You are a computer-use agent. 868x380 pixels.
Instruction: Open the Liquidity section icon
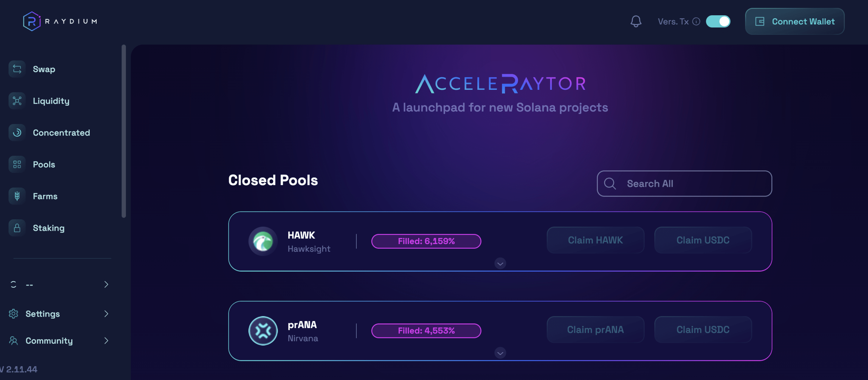pyautogui.click(x=17, y=101)
